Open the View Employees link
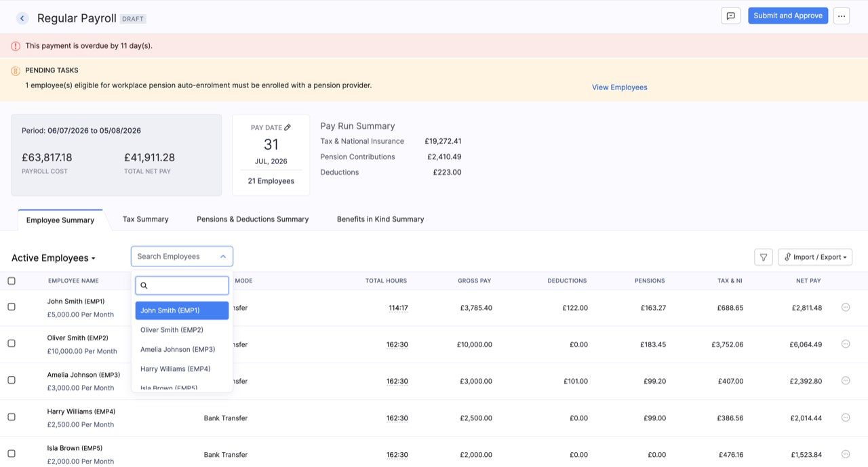 (x=620, y=87)
